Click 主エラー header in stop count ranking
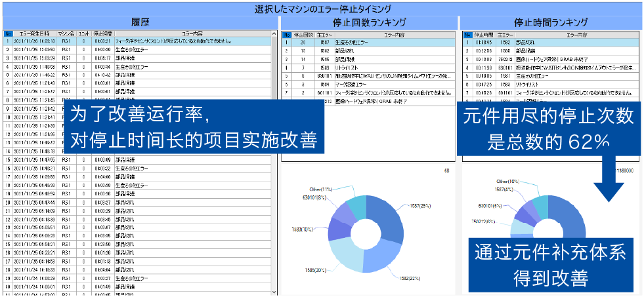The width and height of the screenshot is (644, 297). coord(324,35)
